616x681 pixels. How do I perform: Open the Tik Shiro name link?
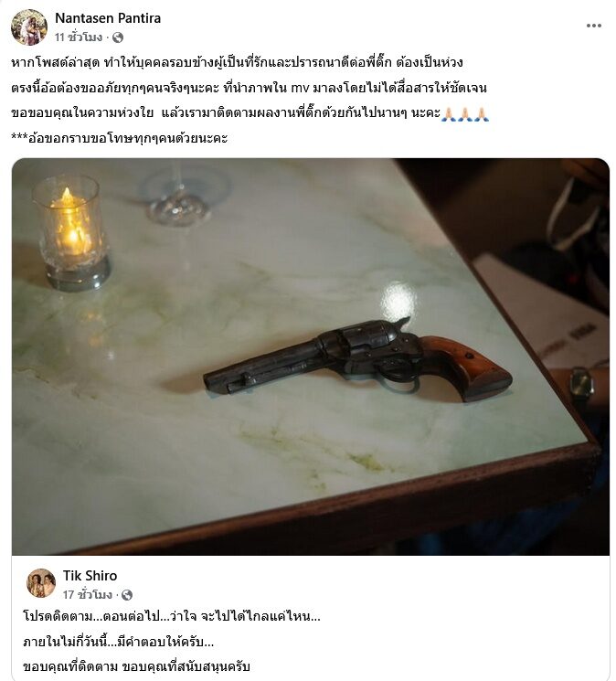(90, 576)
